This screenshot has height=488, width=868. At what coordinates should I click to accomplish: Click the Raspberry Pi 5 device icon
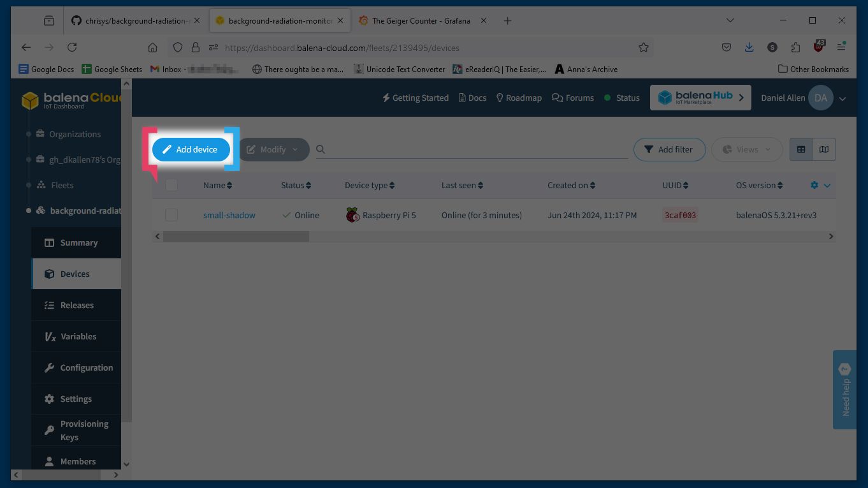(352, 215)
